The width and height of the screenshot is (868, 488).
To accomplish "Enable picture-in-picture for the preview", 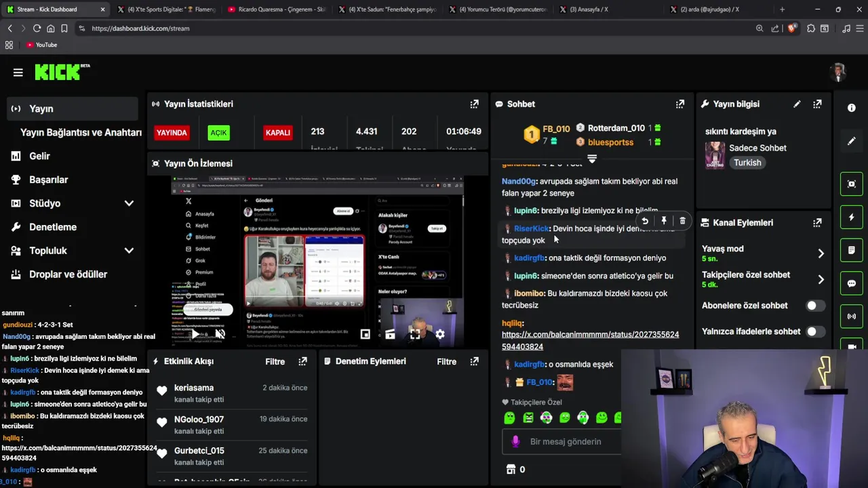I will pos(365,333).
